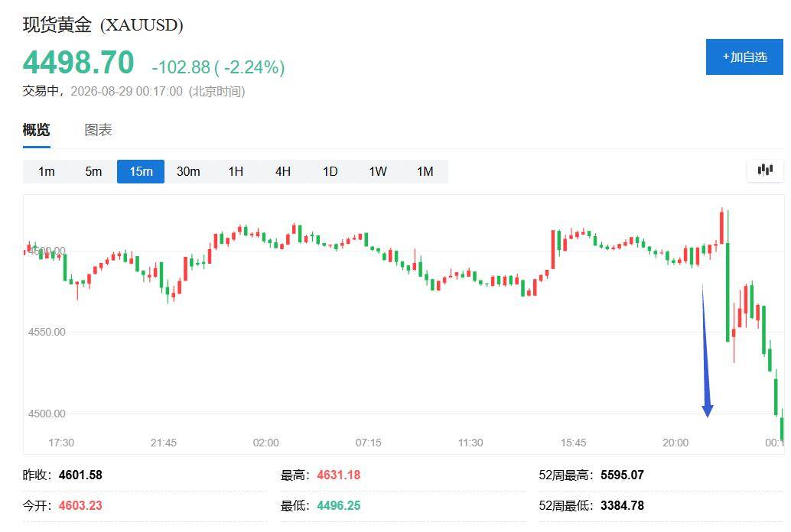Click the 昨收 value 4601.58
791x532 pixels.
[80, 475]
